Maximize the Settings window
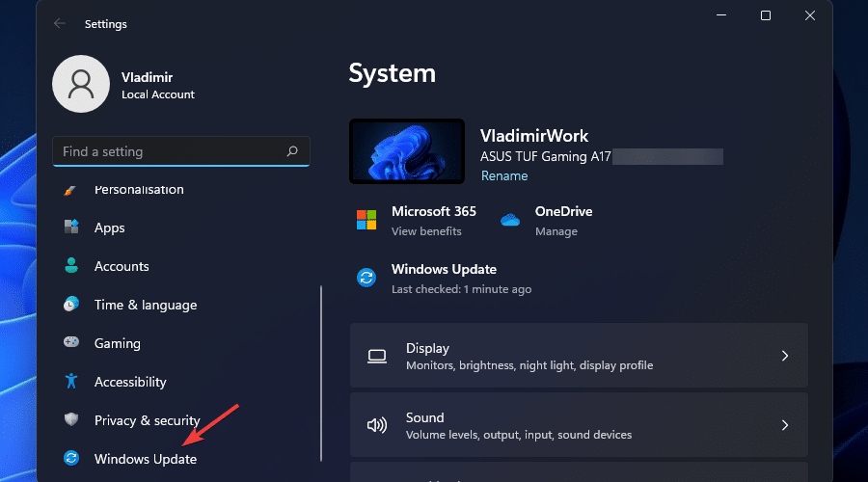The width and height of the screenshot is (868, 482). click(x=766, y=15)
